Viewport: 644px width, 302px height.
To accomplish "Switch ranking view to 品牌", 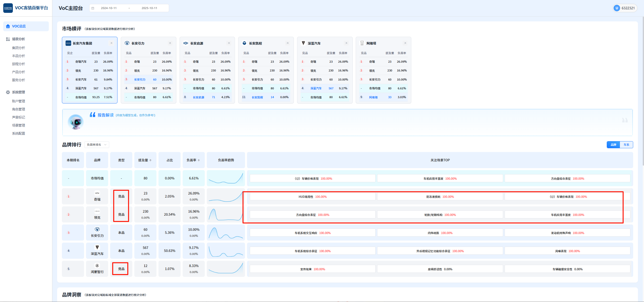I will coord(613,145).
